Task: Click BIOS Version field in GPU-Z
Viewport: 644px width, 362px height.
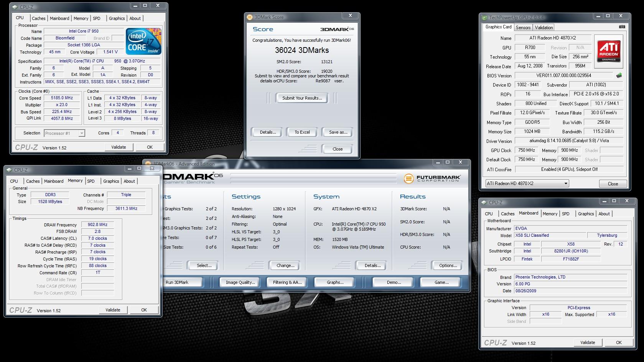Action: point(563,75)
